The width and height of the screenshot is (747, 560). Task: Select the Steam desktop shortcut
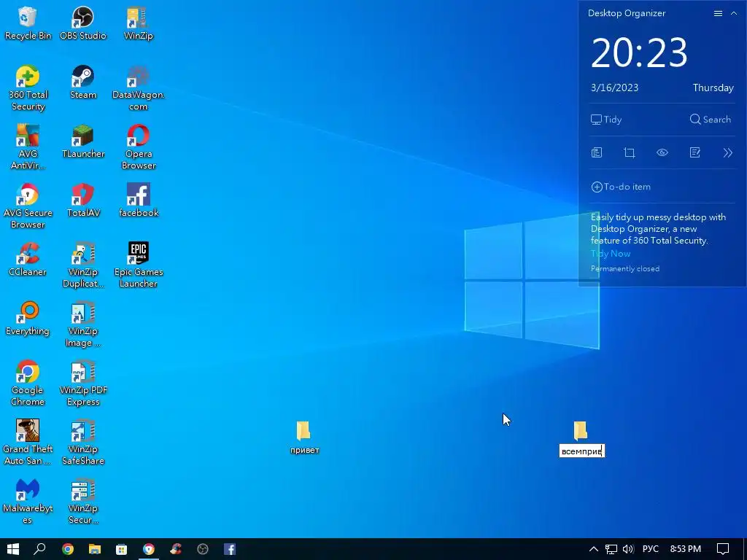click(83, 82)
